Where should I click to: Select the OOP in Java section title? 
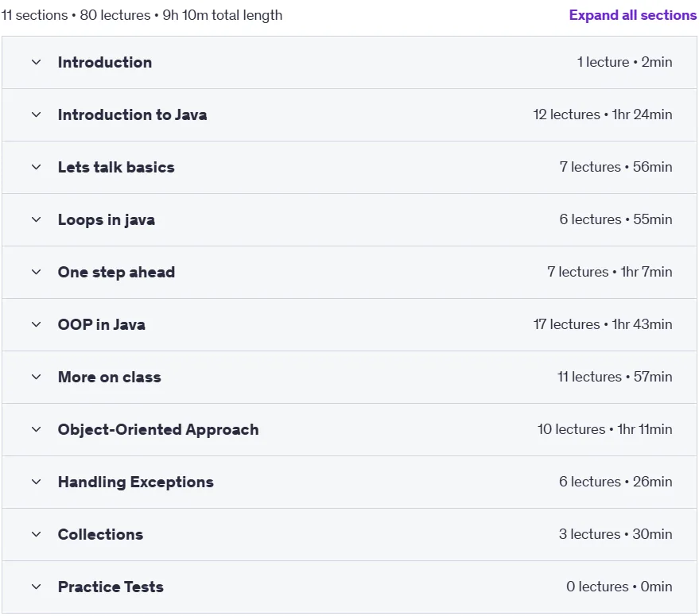(102, 324)
